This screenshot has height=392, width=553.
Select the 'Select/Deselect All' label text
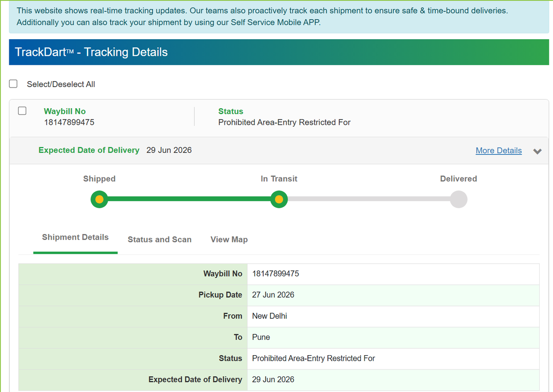pyautogui.click(x=61, y=84)
